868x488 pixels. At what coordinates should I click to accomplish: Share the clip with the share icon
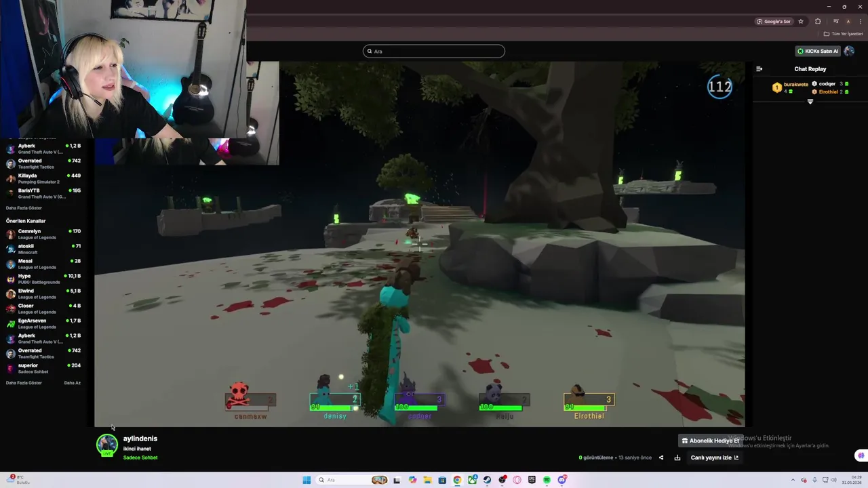coord(661,457)
